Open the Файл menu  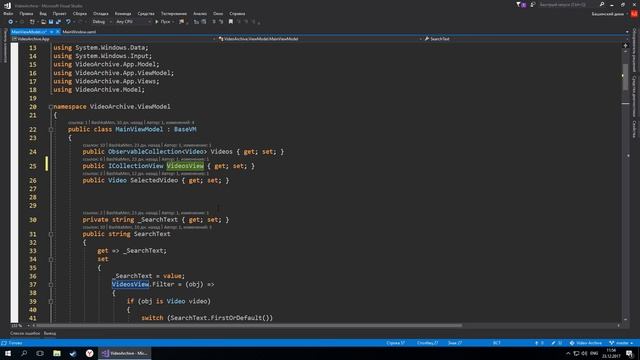8,13
